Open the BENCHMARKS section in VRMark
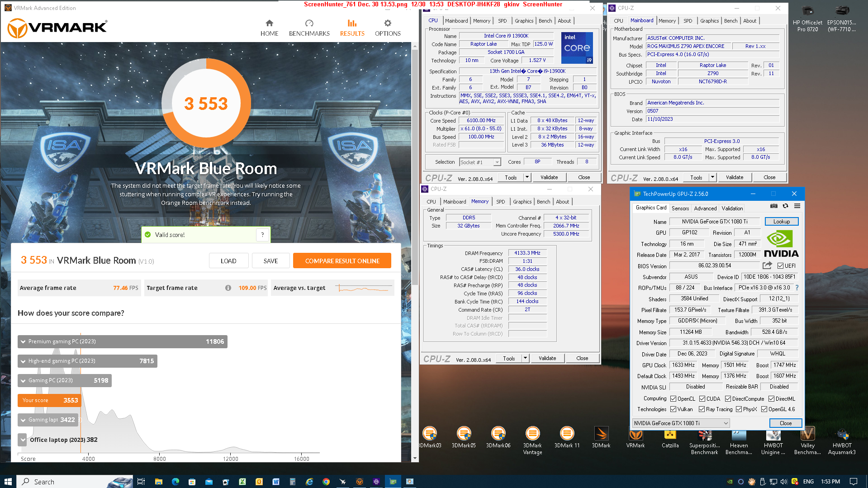This screenshot has width=868, height=488. pyautogui.click(x=309, y=28)
